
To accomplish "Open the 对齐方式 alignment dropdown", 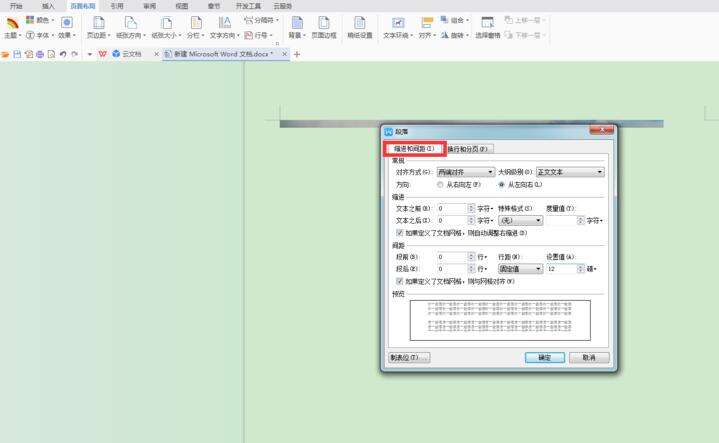I will pyautogui.click(x=466, y=172).
